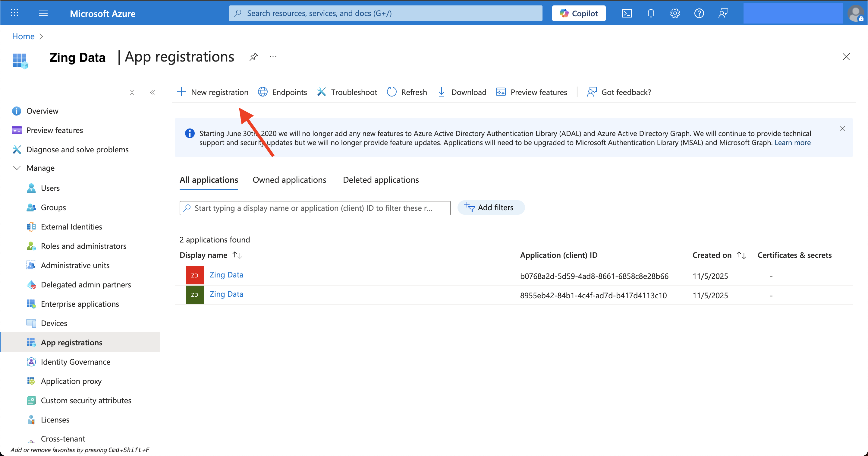Click the application filter search field
The width and height of the screenshot is (868, 456).
click(x=315, y=208)
